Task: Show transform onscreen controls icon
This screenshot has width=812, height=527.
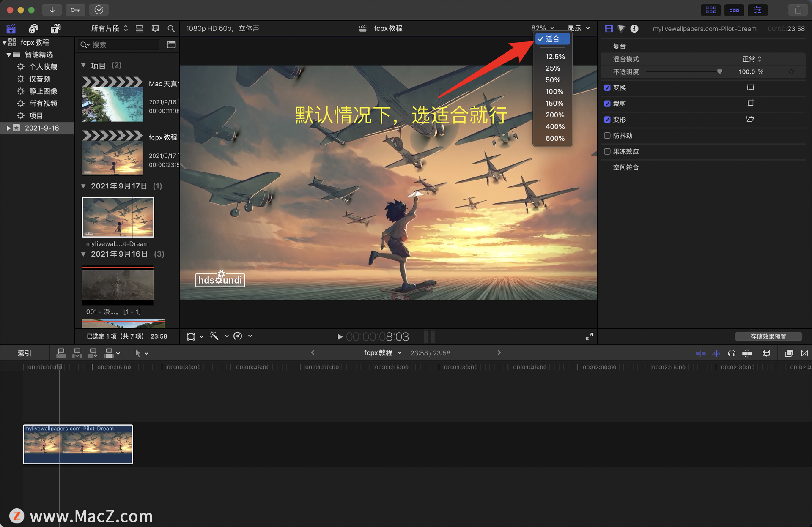Action: tap(750, 87)
